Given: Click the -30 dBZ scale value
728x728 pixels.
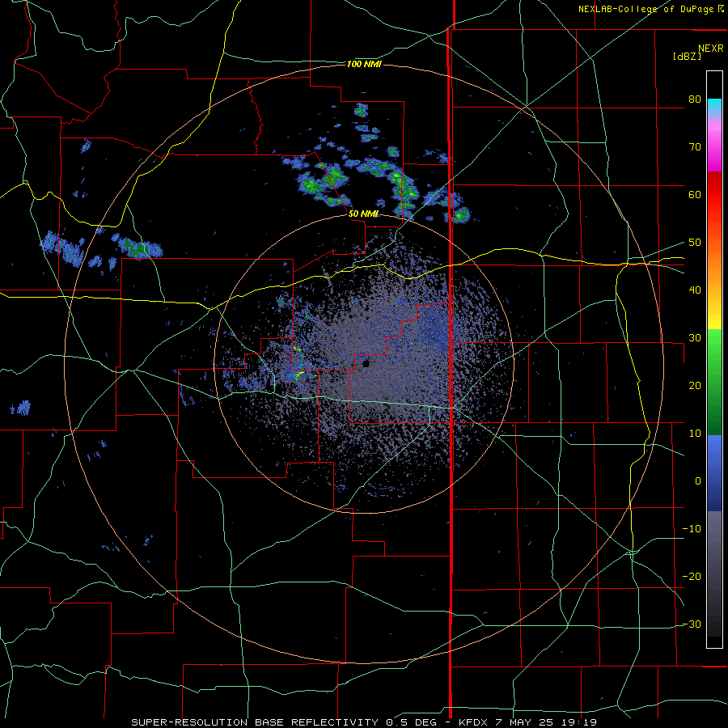Looking at the screenshot, I should [692, 624].
